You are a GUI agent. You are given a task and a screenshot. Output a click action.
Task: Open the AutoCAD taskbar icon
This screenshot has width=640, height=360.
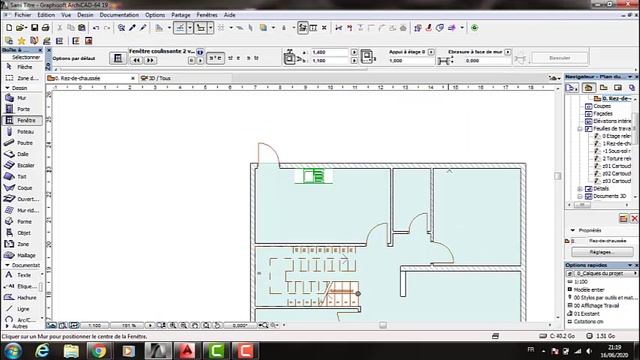tap(187, 351)
